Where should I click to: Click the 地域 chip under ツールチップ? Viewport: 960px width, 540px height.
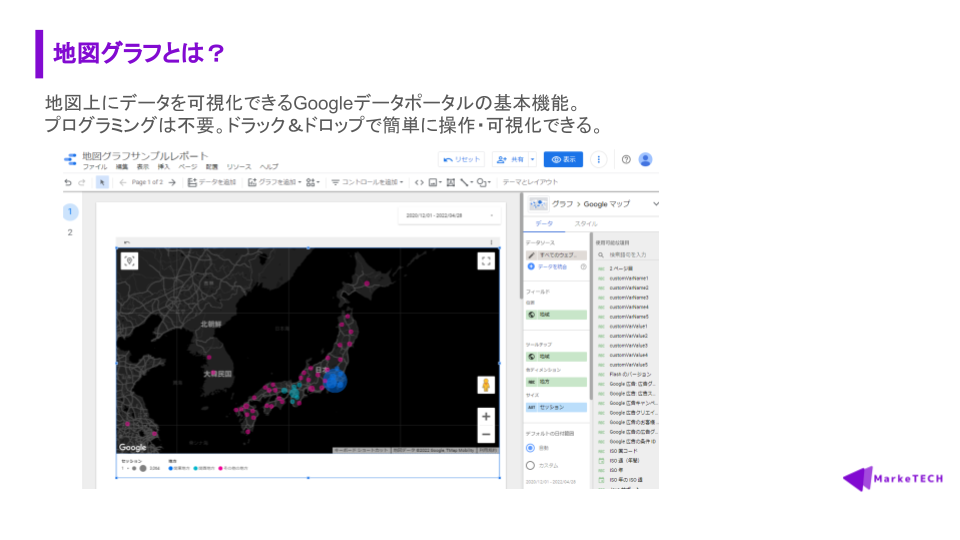pyautogui.click(x=556, y=356)
